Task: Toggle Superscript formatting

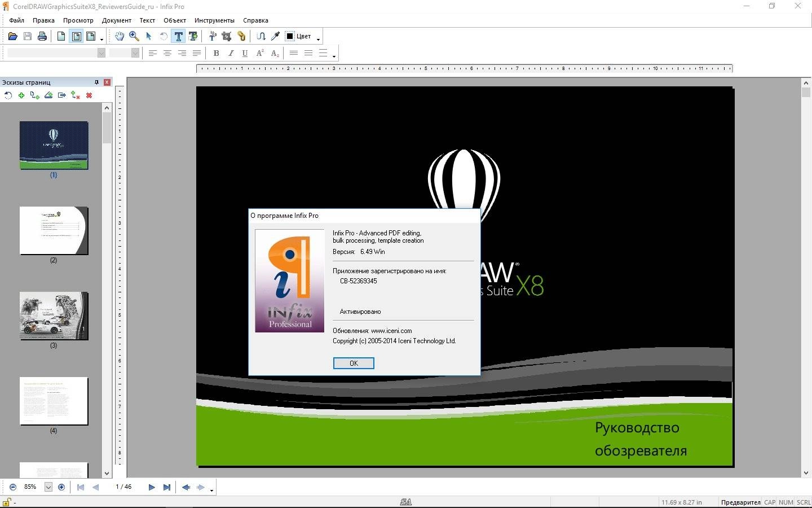Action: pos(260,53)
